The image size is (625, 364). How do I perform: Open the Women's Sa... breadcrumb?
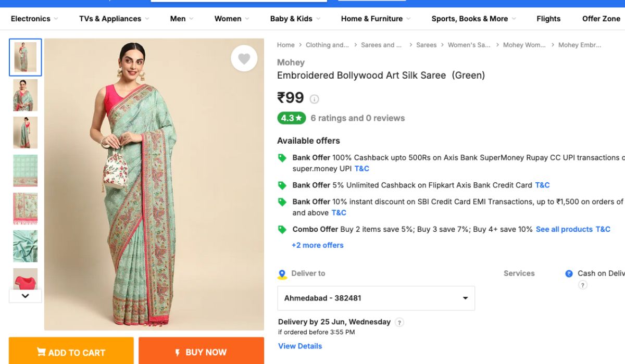click(469, 45)
